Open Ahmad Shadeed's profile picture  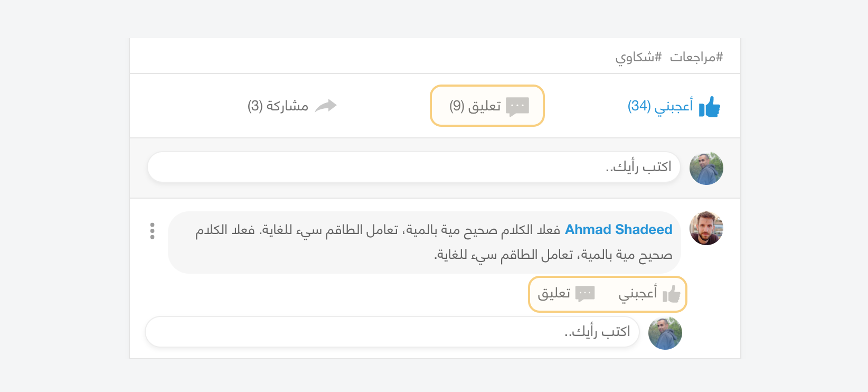706,228
